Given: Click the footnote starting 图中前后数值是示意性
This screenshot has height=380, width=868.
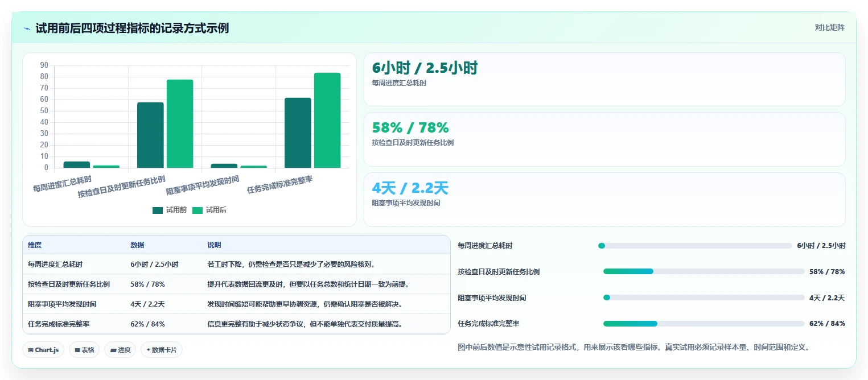Looking at the screenshot, I should pos(633,347).
